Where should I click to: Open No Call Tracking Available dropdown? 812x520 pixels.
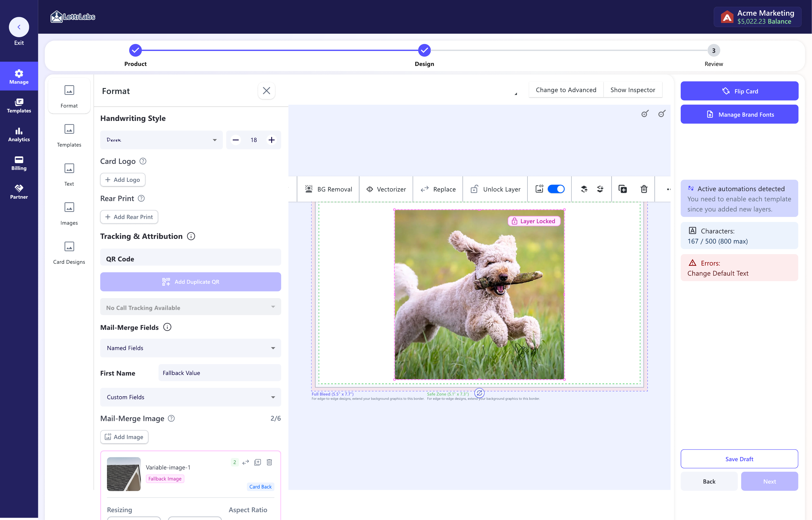click(x=191, y=307)
